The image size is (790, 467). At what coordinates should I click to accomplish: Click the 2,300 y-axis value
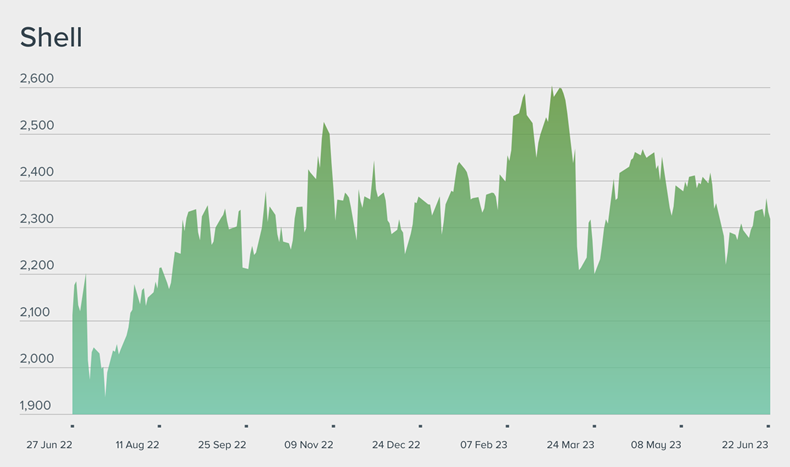coord(37,219)
